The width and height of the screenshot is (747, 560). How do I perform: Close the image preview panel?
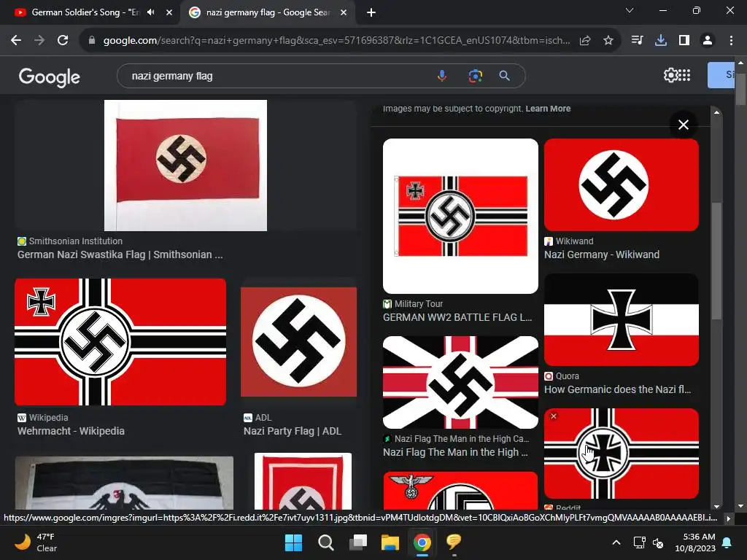tap(684, 125)
